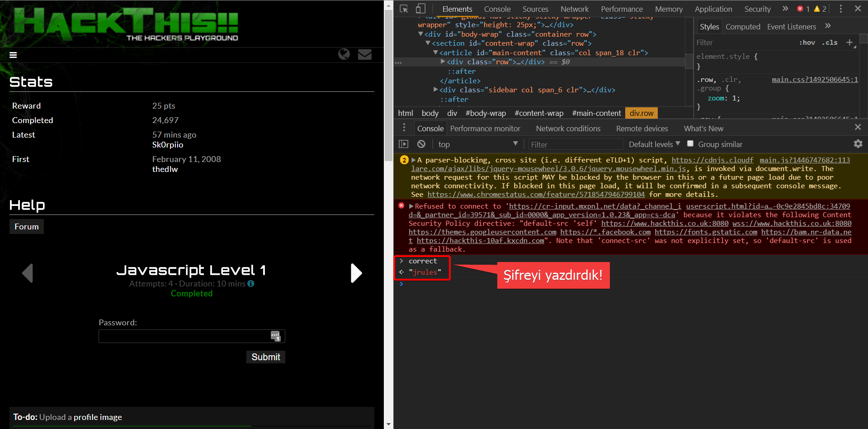Open the chromestatus.com feature link
This screenshot has height=429, width=868.
[536, 194]
